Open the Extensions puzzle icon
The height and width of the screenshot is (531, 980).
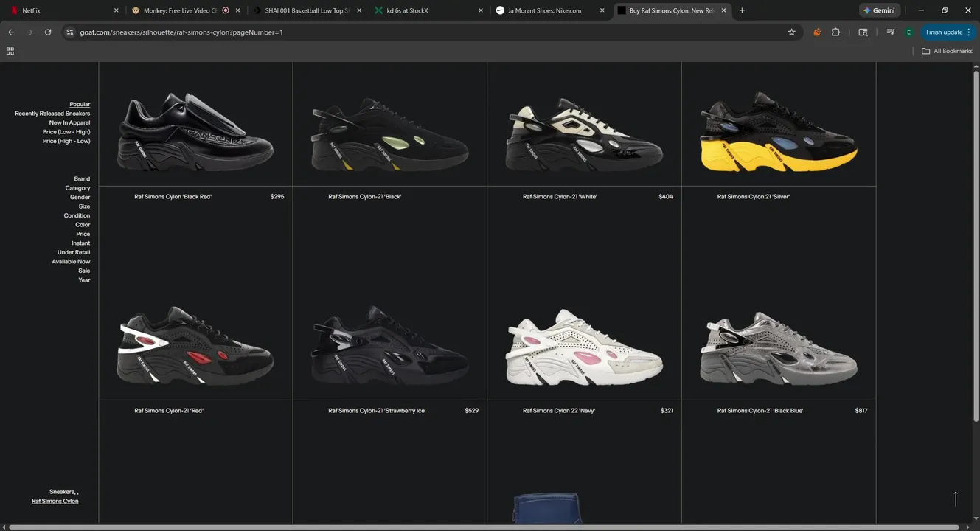pos(835,32)
